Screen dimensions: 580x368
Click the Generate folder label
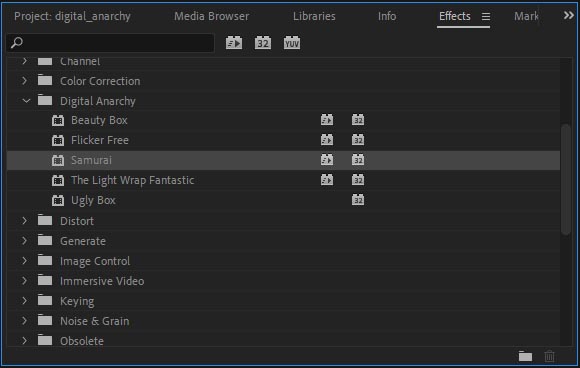(x=83, y=241)
